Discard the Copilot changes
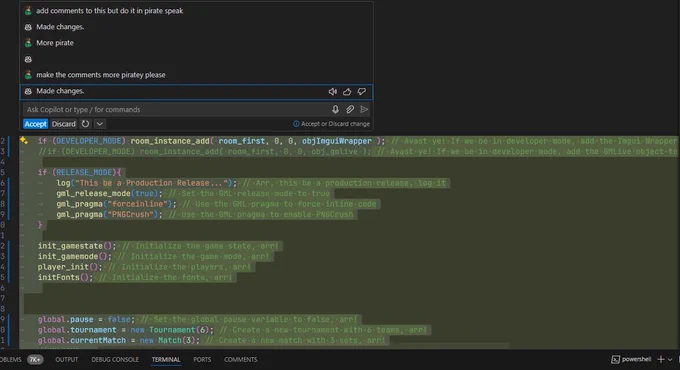Viewport: 680px width, 370px height. click(x=64, y=124)
